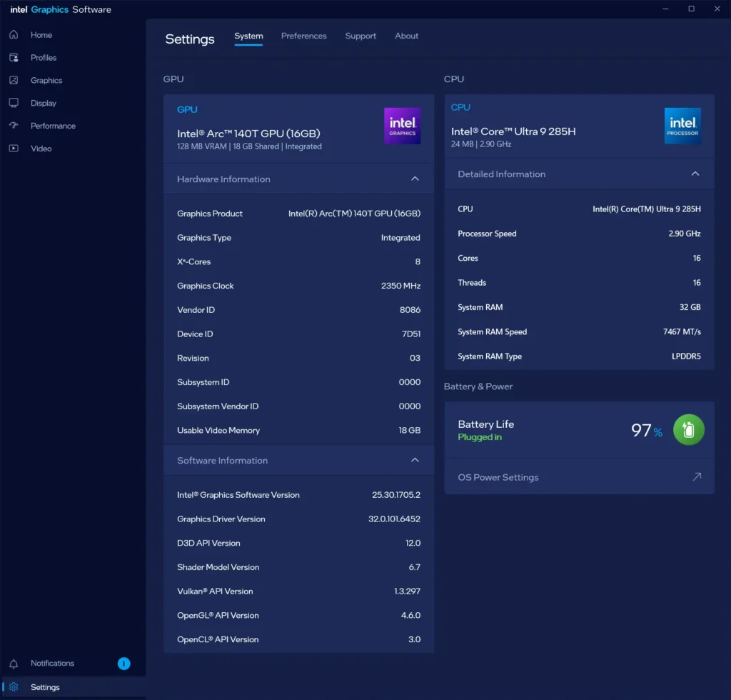Viewport: 731px width, 700px height.
Task: Click Graphics Driver Version 32.0.101.6452
Action: 394,519
